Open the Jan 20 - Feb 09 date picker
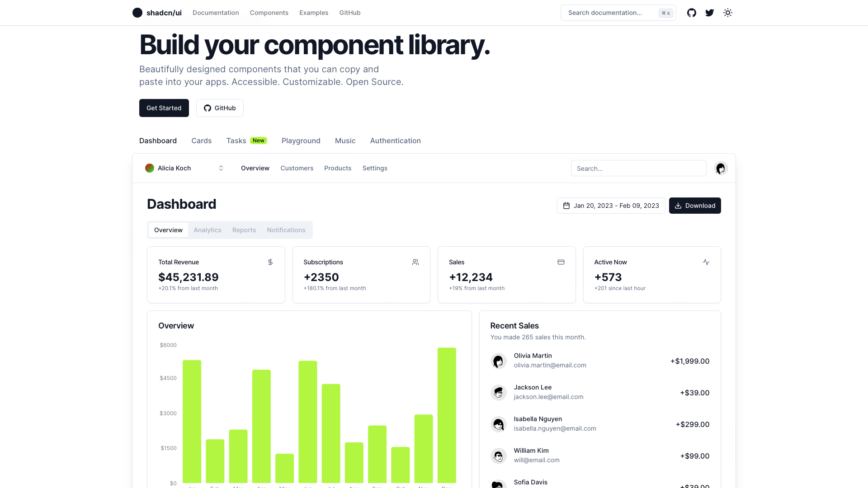 click(x=611, y=206)
